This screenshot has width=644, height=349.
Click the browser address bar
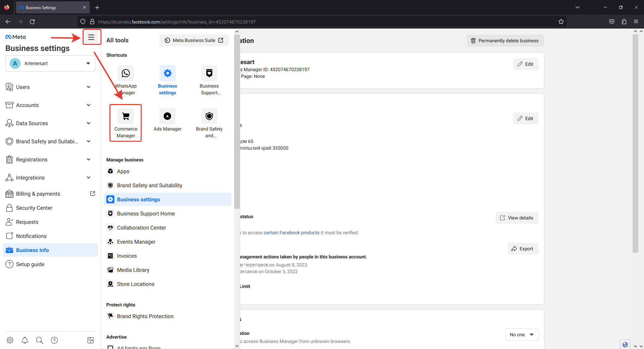pyautogui.click(x=322, y=22)
